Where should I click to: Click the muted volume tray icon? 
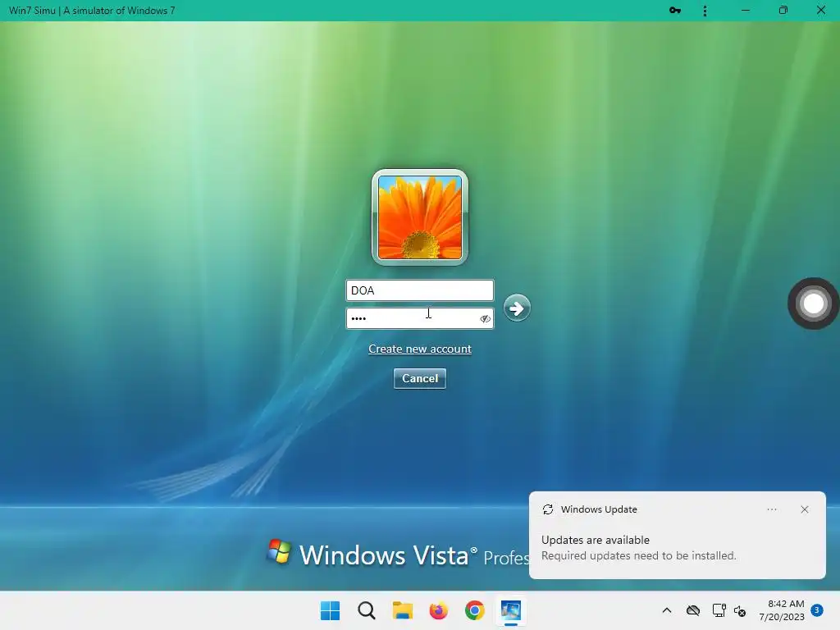(740, 610)
